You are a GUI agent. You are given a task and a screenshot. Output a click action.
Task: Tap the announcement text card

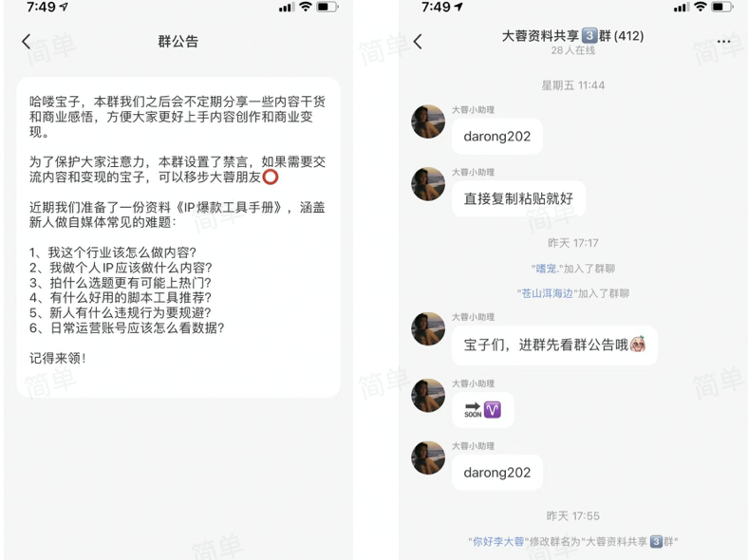pos(178,237)
